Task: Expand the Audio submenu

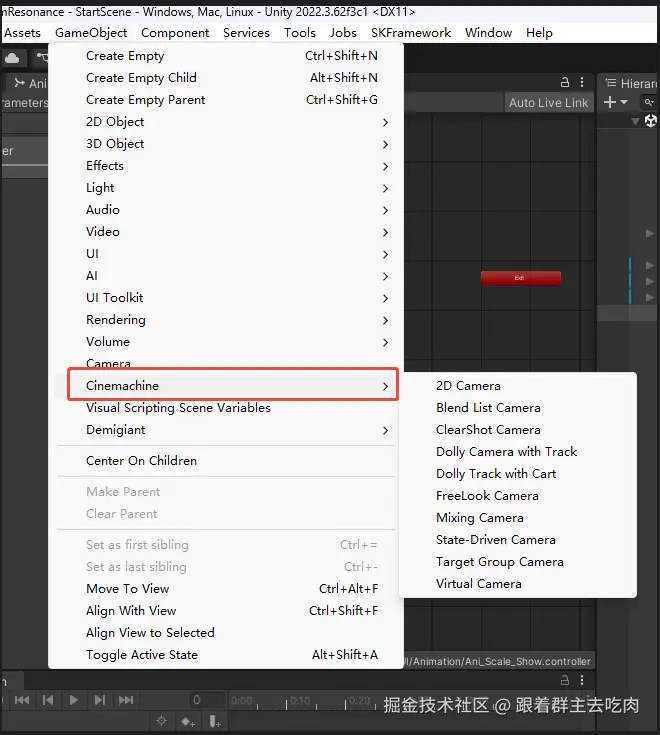Action: pyautogui.click(x=226, y=210)
